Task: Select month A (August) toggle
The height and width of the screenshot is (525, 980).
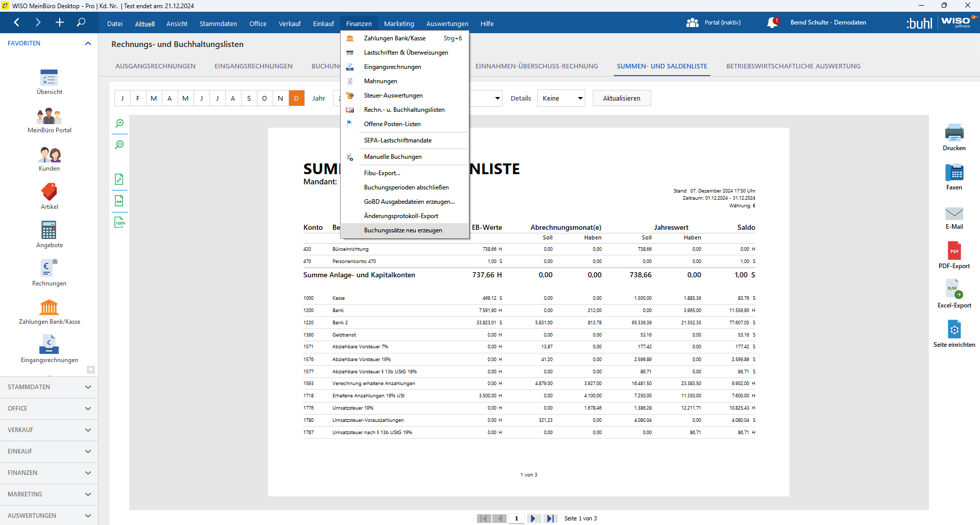Action: point(233,98)
